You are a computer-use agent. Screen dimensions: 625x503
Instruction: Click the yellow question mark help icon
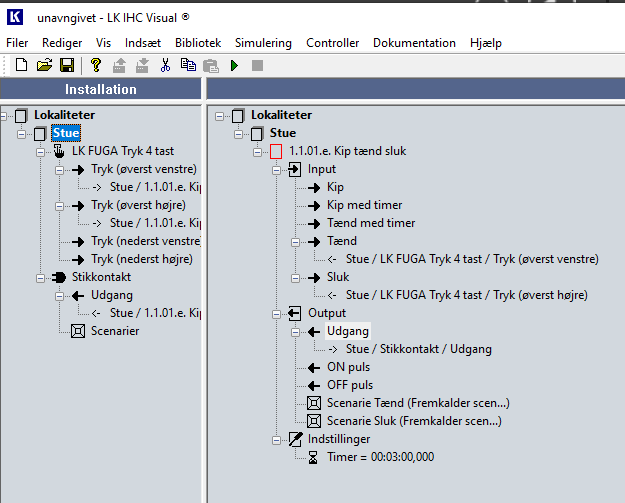[96, 66]
